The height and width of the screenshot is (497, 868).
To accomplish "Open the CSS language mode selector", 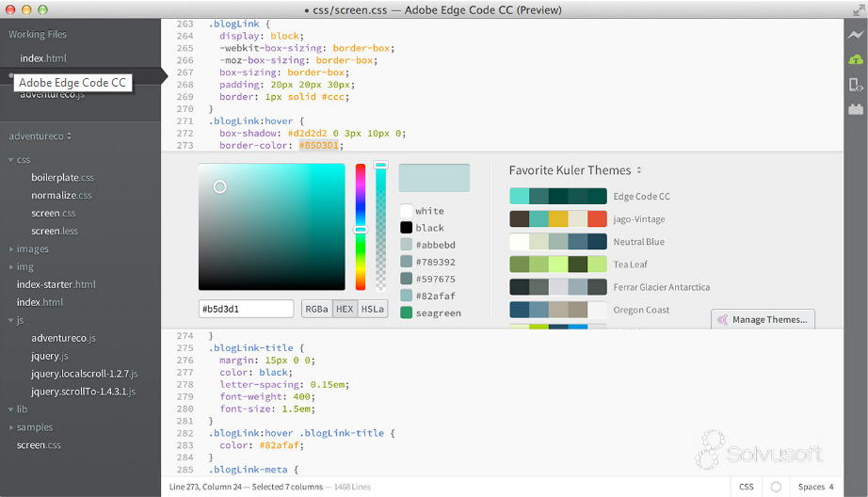I will click(747, 487).
